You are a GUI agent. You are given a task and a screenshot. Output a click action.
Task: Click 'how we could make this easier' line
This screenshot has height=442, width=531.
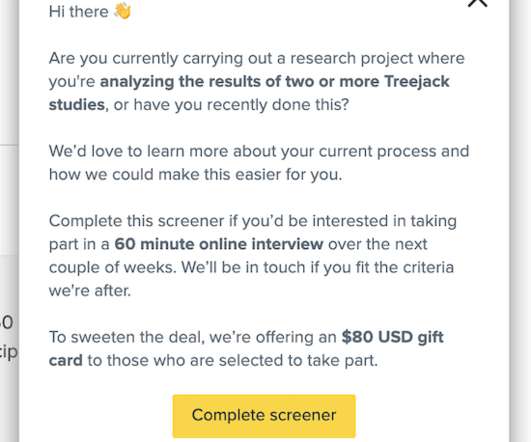click(195, 175)
